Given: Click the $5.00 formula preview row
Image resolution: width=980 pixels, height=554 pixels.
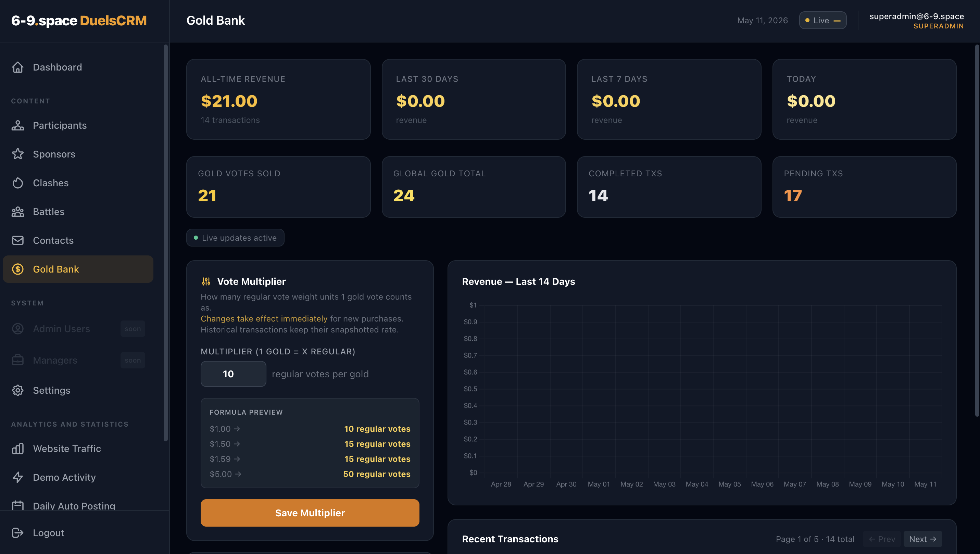Looking at the screenshot, I should point(310,474).
